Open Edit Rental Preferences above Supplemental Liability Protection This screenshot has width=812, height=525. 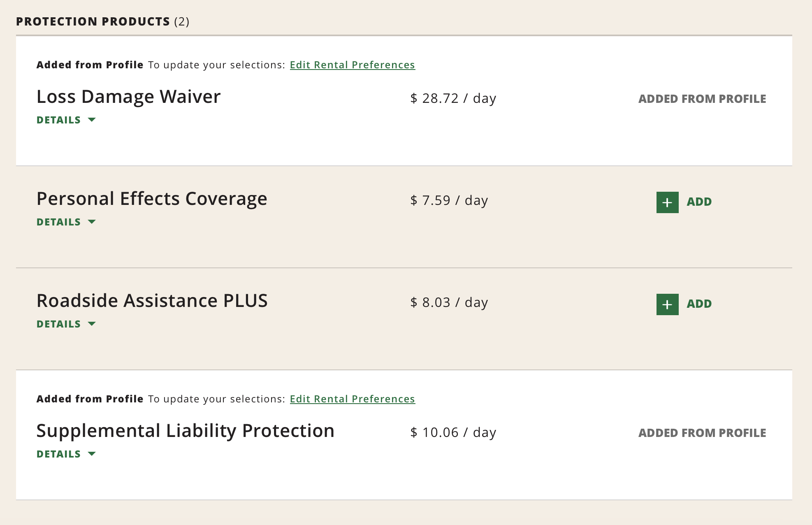pyautogui.click(x=352, y=399)
